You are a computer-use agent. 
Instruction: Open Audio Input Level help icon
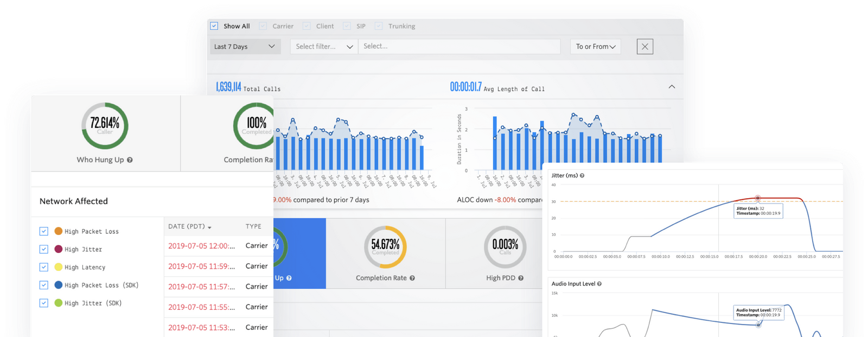point(599,284)
